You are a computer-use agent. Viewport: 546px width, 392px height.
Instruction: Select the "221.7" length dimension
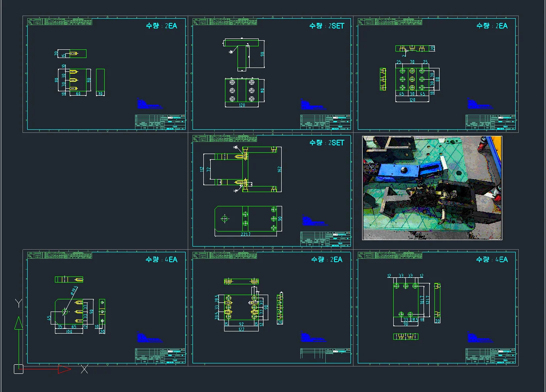(x=245, y=234)
